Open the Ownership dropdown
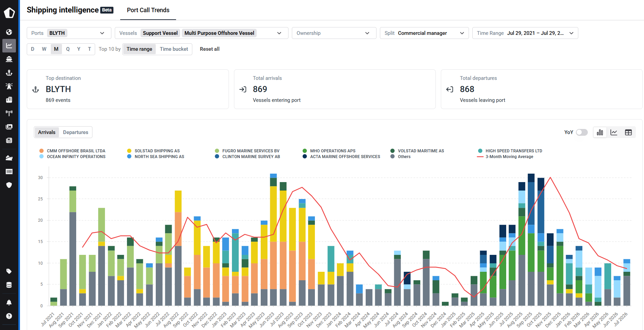 click(x=334, y=33)
